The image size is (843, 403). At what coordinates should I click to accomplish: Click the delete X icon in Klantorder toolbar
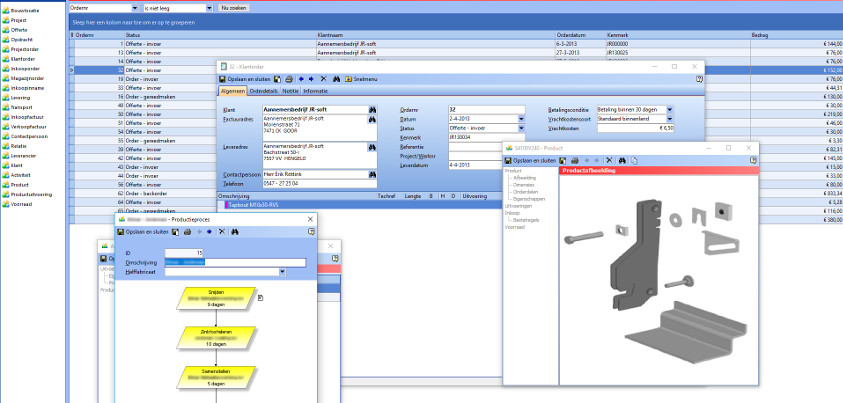click(322, 78)
